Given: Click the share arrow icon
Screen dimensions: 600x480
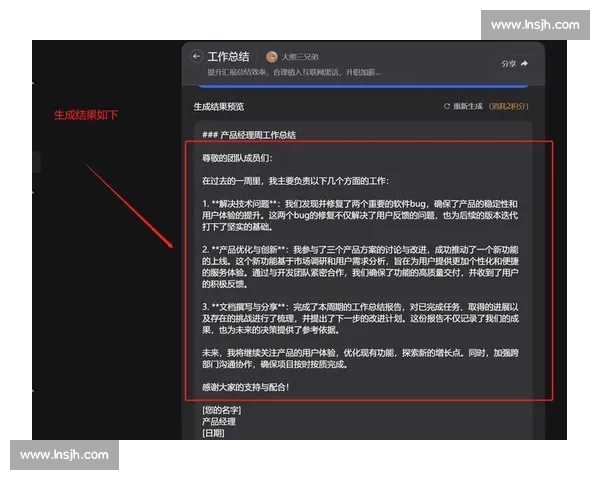Looking at the screenshot, I should [525, 64].
